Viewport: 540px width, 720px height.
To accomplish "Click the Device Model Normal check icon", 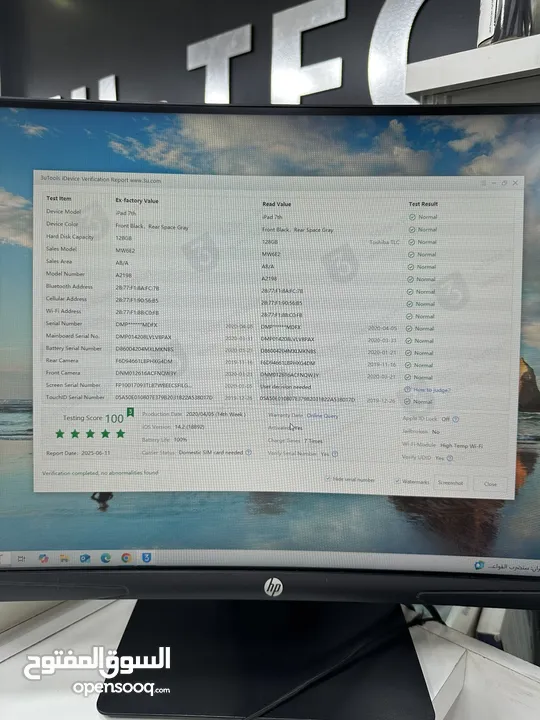I will click(412, 217).
